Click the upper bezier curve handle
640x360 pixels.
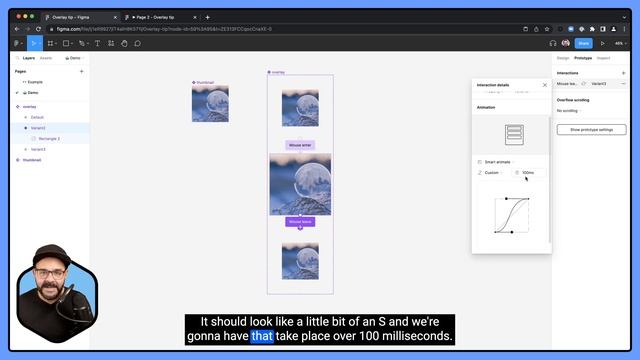pos(507,198)
